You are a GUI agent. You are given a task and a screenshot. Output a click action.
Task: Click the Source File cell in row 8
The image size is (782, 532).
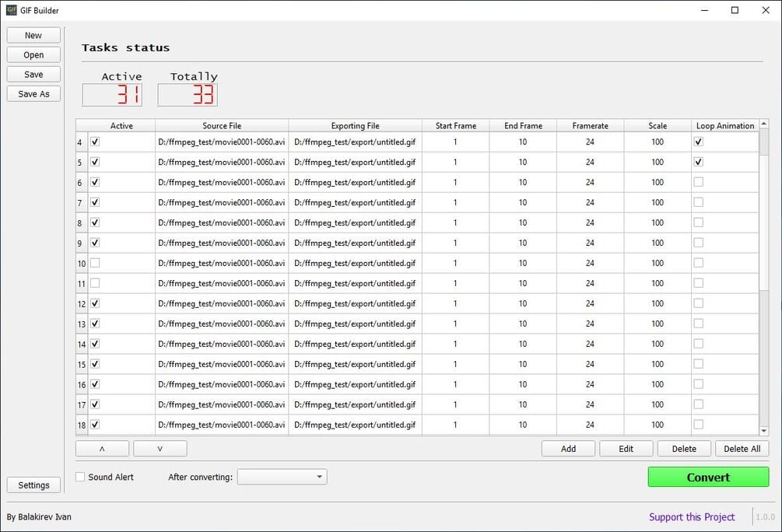pos(222,222)
